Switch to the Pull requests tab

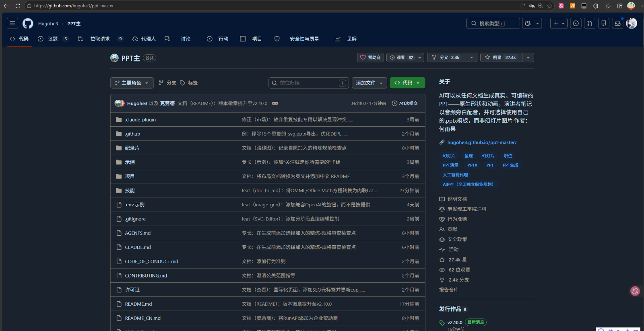[100, 39]
